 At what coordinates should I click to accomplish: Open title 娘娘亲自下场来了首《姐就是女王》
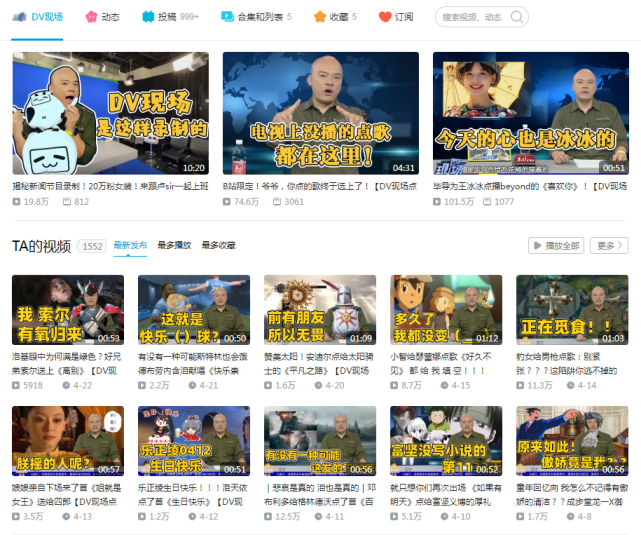pyautogui.click(x=67, y=495)
